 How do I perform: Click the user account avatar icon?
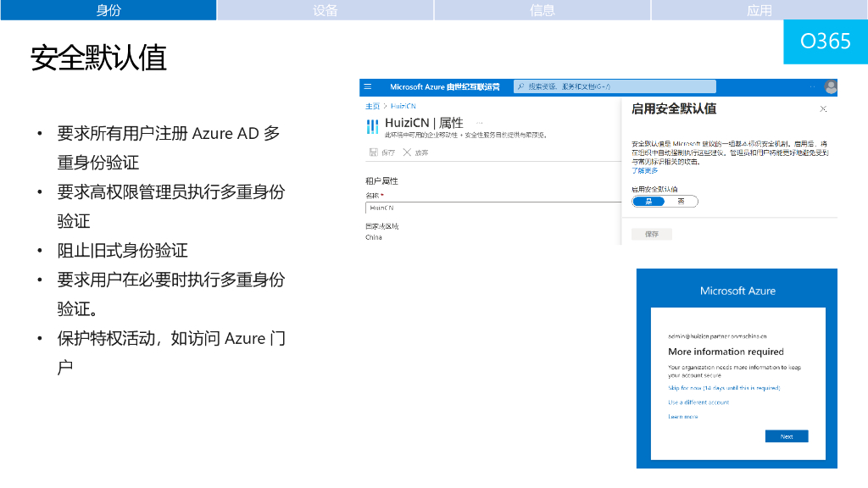pos(831,86)
